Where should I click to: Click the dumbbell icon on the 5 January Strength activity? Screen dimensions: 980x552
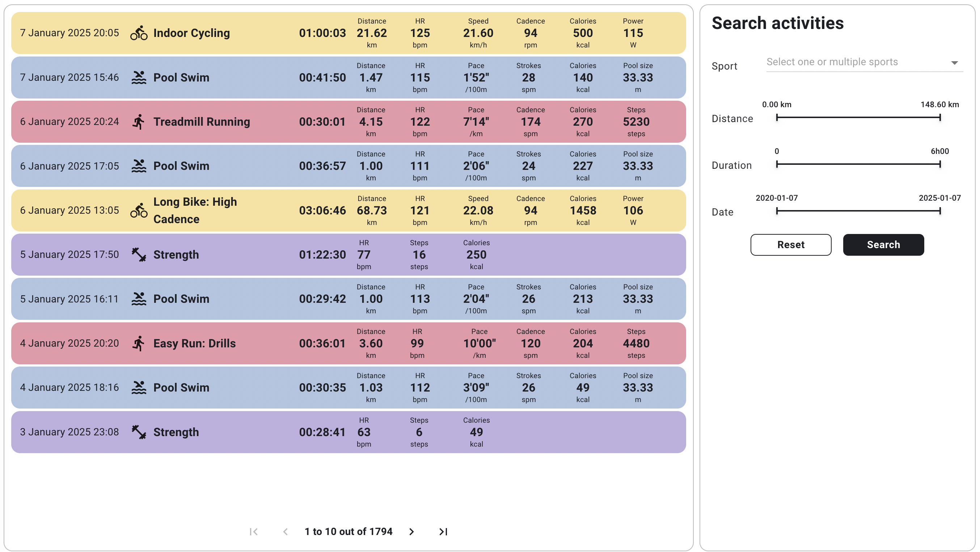[139, 254]
